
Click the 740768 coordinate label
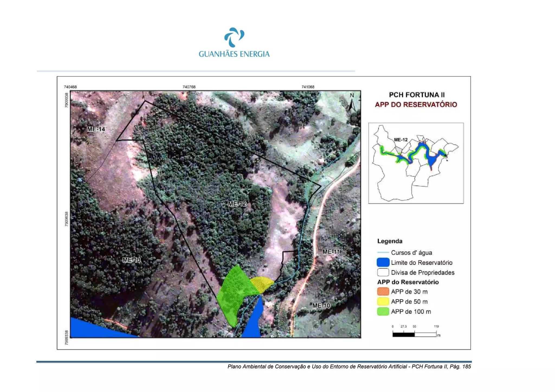pos(189,87)
